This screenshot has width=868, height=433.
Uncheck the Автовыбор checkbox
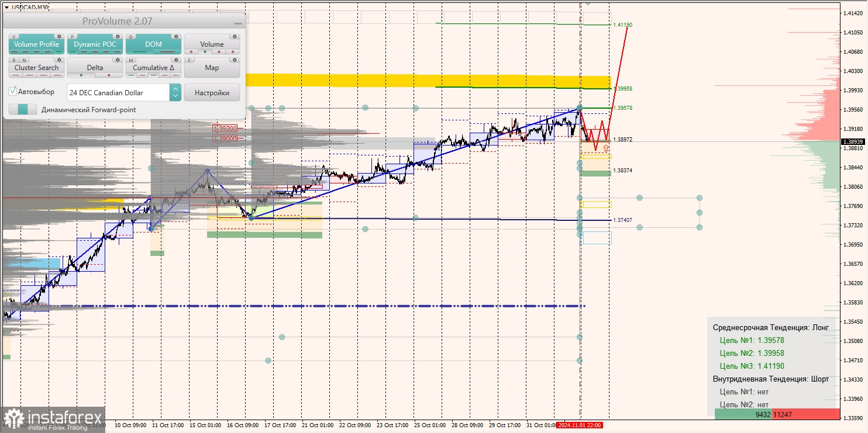pos(13,92)
